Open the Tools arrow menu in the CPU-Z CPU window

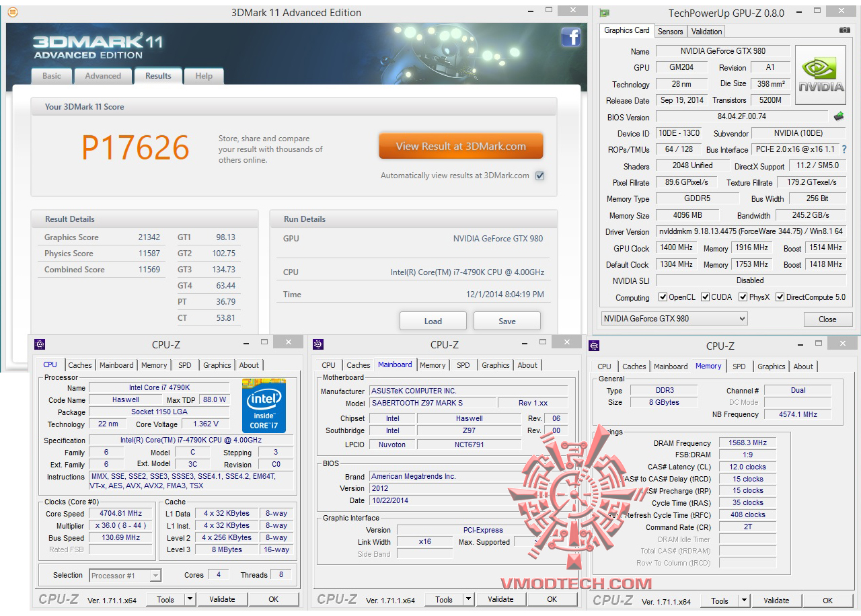pyautogui.click(x=190, y=599)
